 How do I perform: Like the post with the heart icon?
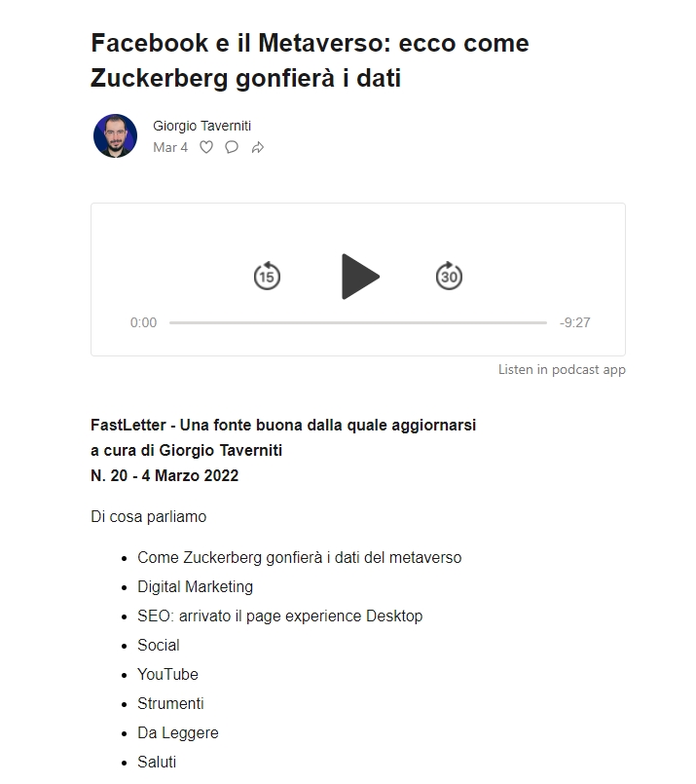pyautogui.click(x=206, y=147)
